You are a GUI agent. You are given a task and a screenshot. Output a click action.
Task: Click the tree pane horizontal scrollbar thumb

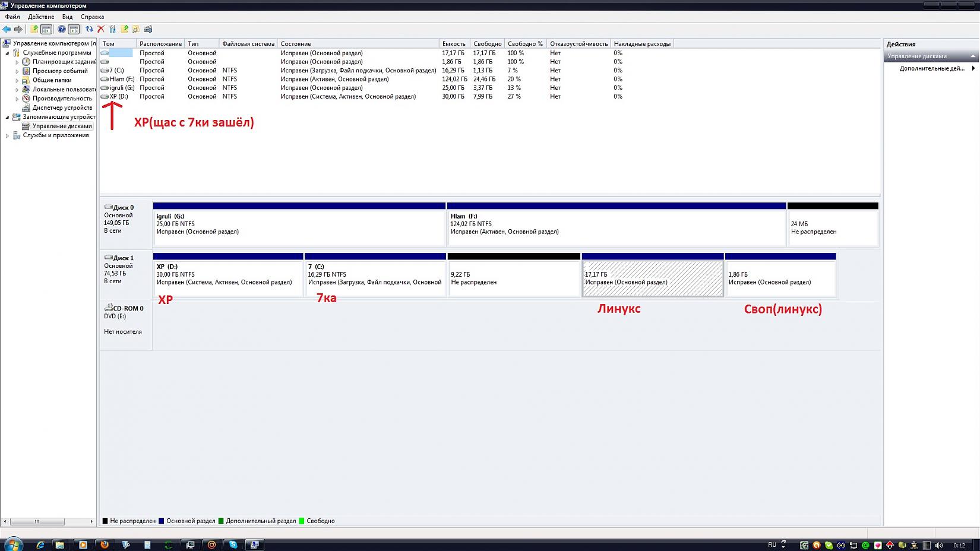(x=37, y=521)
